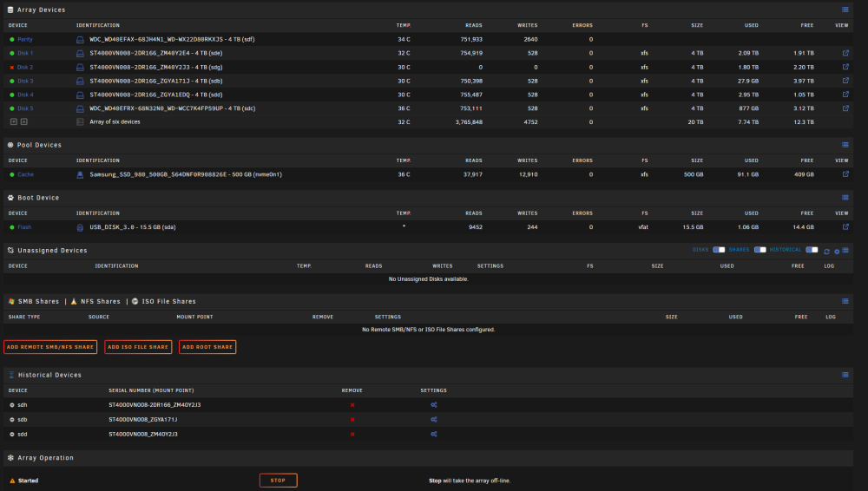Open settings for historical device sdb
Image resolution: width=868 pixels, height=491 pixels.
[434, 420]
